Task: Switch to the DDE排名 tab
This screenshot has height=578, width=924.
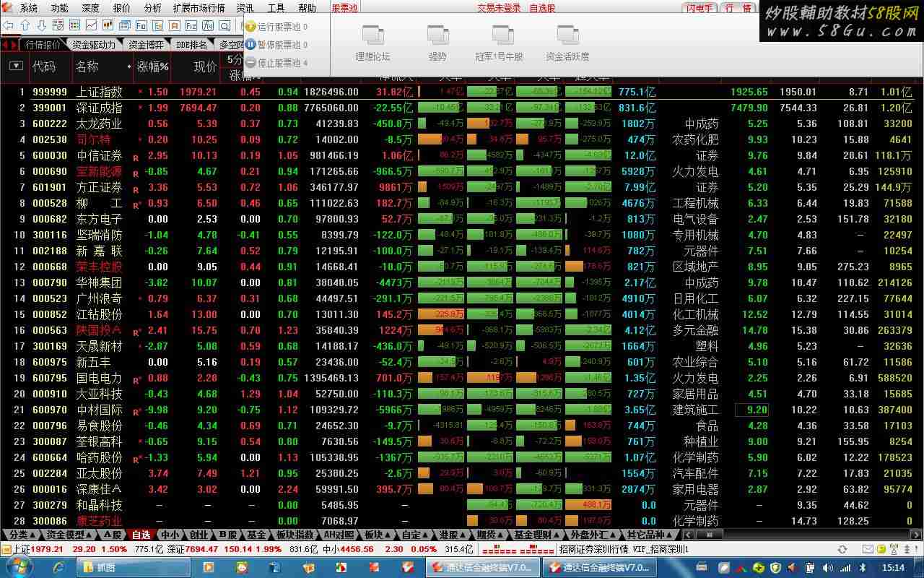Action: click(192, 45)
